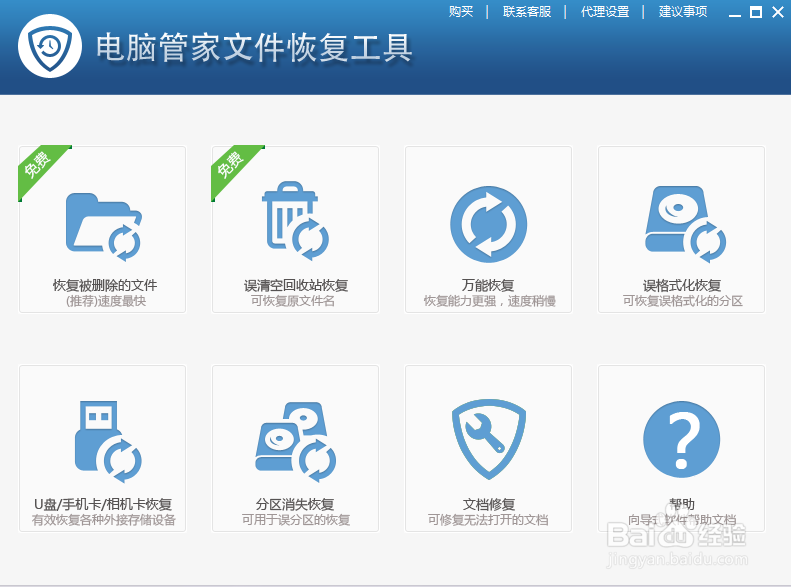Click the 可修复无法打开的文档 subtitle text

pyautogui.click(x=488, y=520)
